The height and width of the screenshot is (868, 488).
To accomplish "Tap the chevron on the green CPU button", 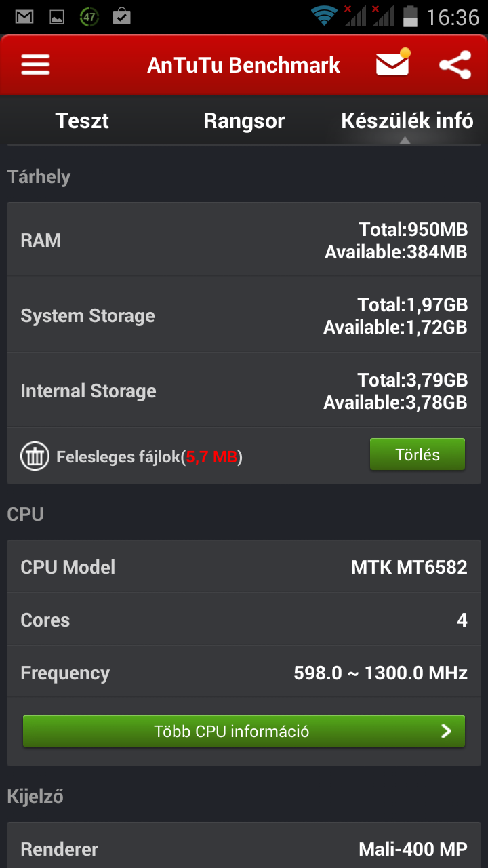I will [x=445, y=731].
